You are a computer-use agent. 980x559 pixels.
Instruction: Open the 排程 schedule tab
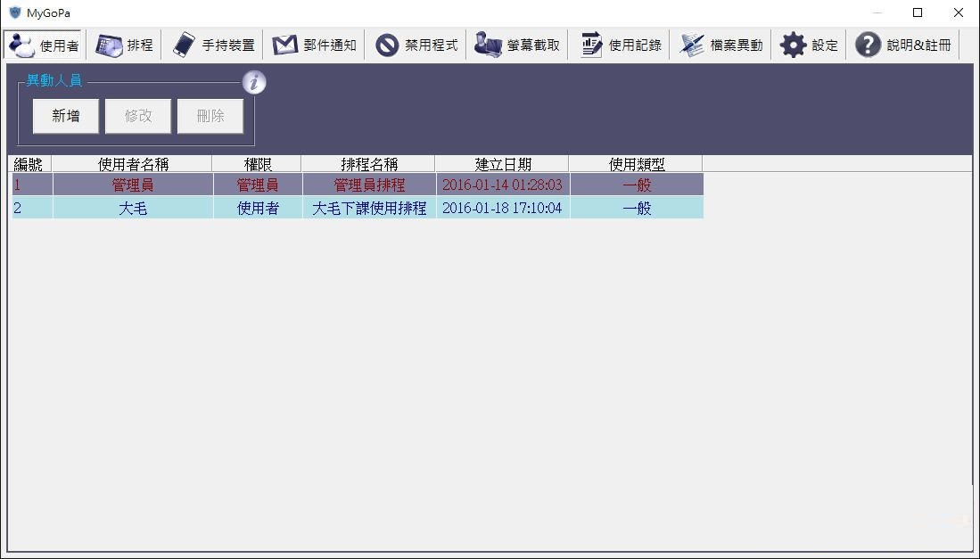click(124, 45)
